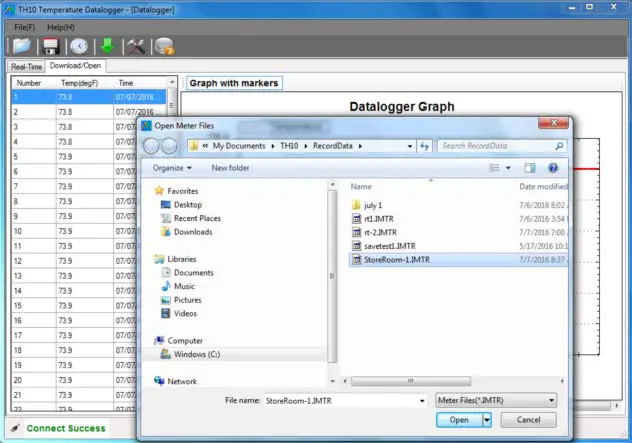Click the Search RecordData field

tap(495, 146)
